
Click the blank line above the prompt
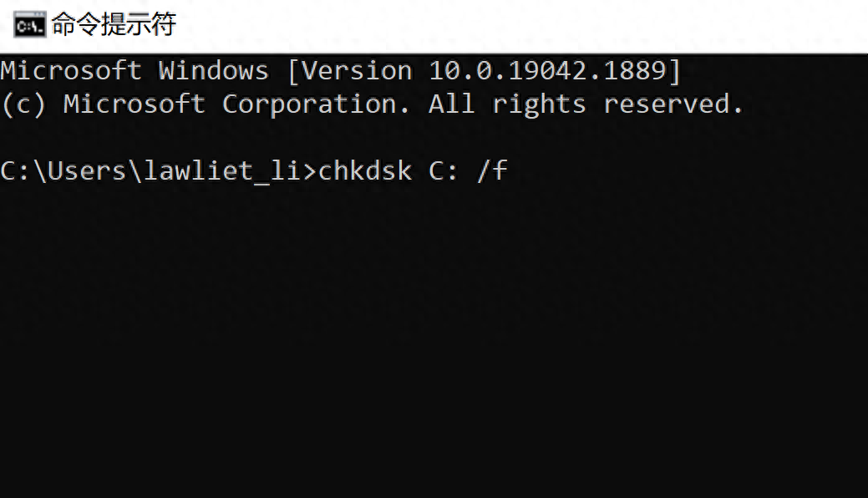[x=334, y=138]
